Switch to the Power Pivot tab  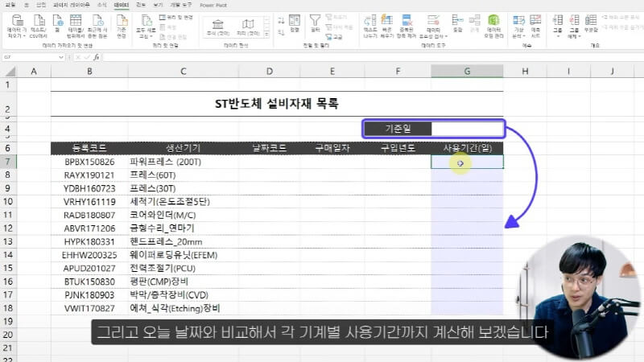(213, 5)
